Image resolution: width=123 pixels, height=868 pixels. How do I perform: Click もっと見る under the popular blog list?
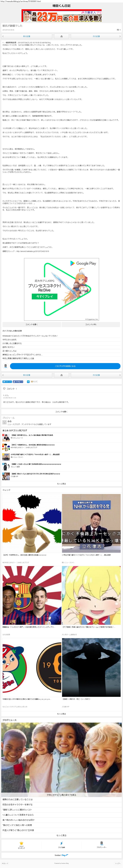(62, 484)
